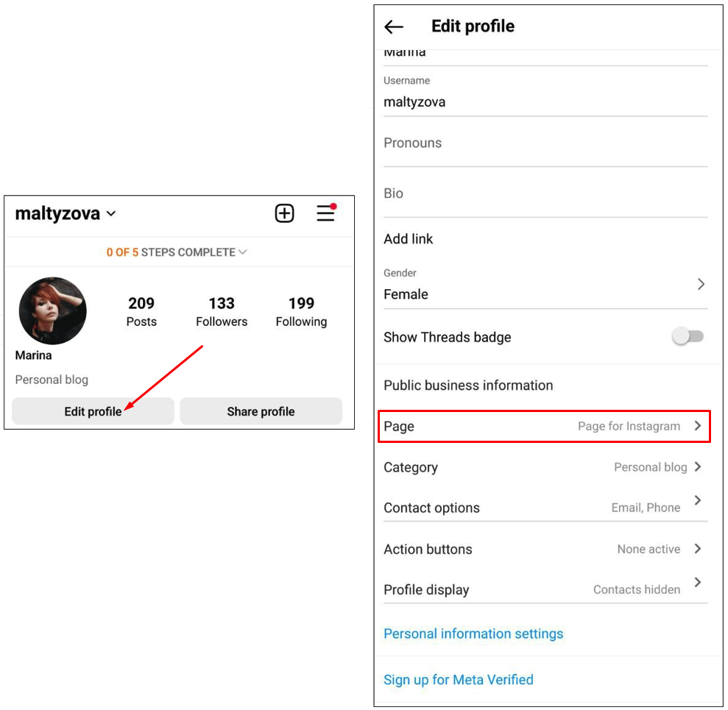Screen dimensions: 728x710
Task: Expand the maltyzova account switcher dropdown
Action: coord(111,213)
